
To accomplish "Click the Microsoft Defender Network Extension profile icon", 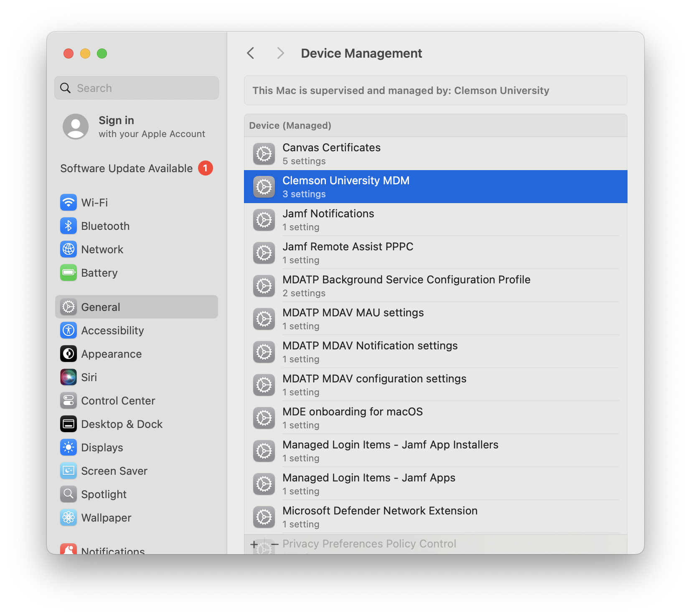I will point(264,517).
